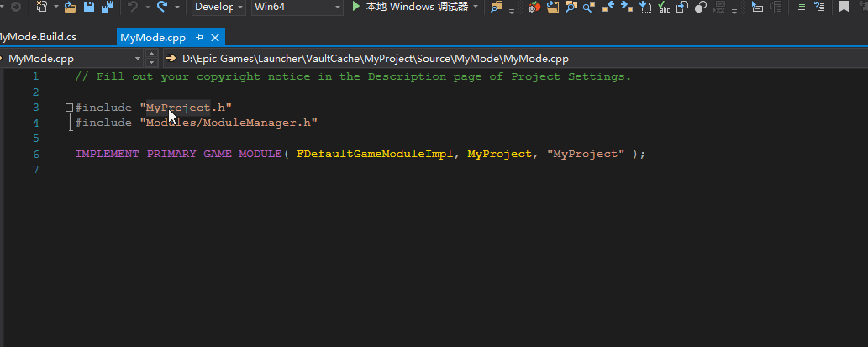Click the up arrow of the navigation stepper

tap(152, 55)
